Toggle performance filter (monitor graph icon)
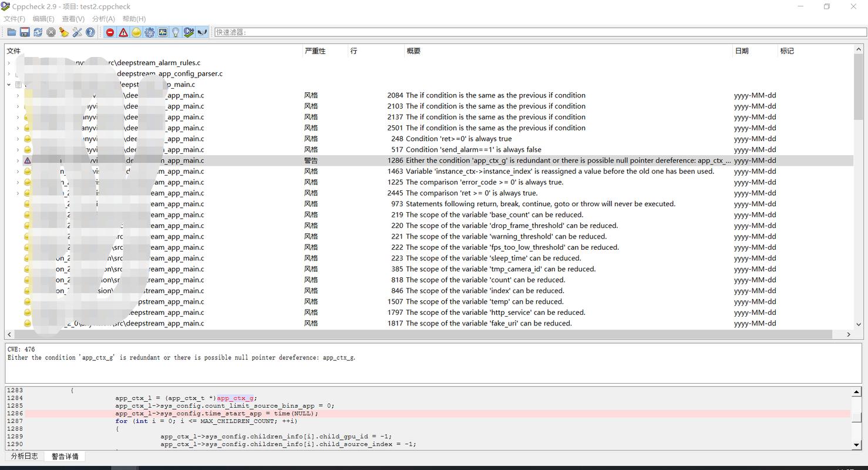The width and height of the screenshot is (868, 470). click(x=163, y=32)
